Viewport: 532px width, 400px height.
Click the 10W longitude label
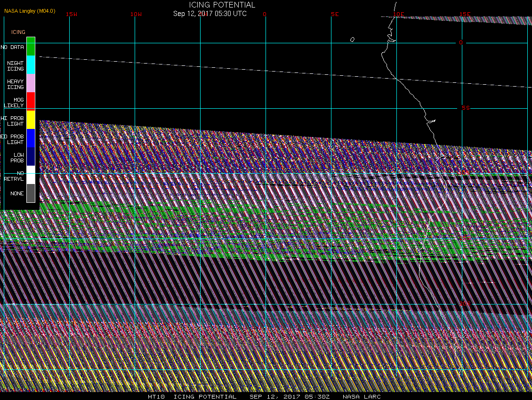coord(136,14)
